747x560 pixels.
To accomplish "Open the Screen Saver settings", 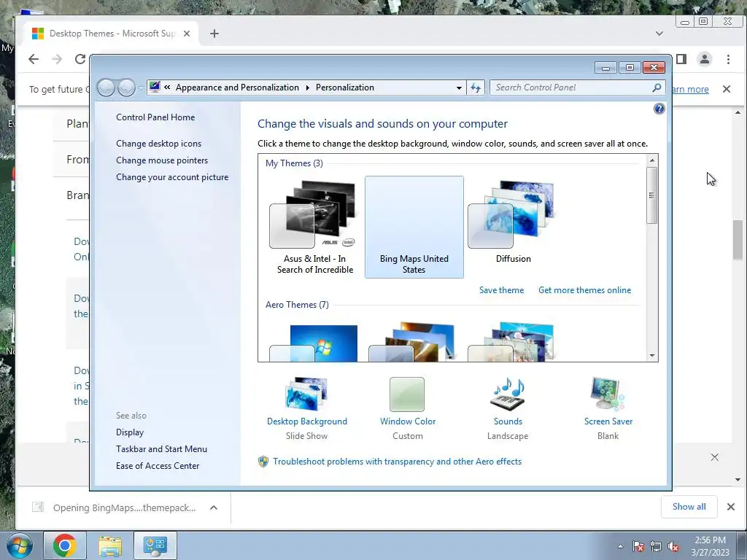I will coord(608,408).
